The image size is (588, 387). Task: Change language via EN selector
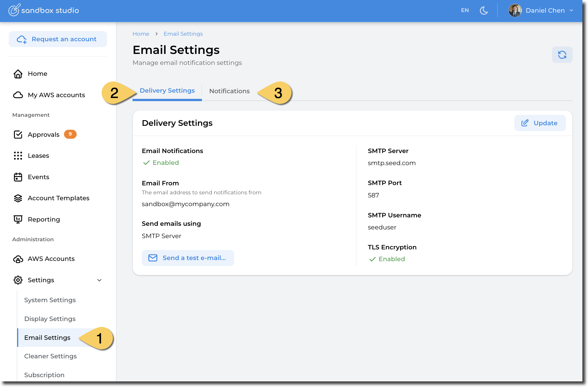(x=465, y=10)
